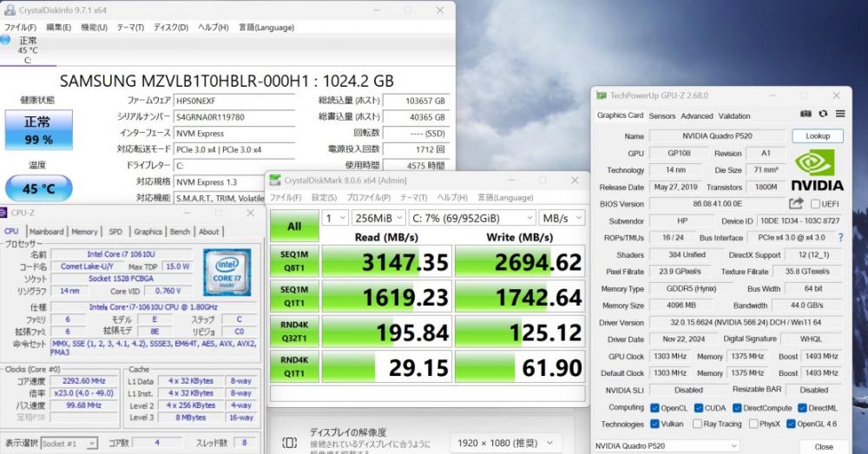Image resolution: width=868 pixels, height=454 pixels.
Task: Open GPU selector dropdown NVIDIA Quadro P520
Action: [667, 445]
